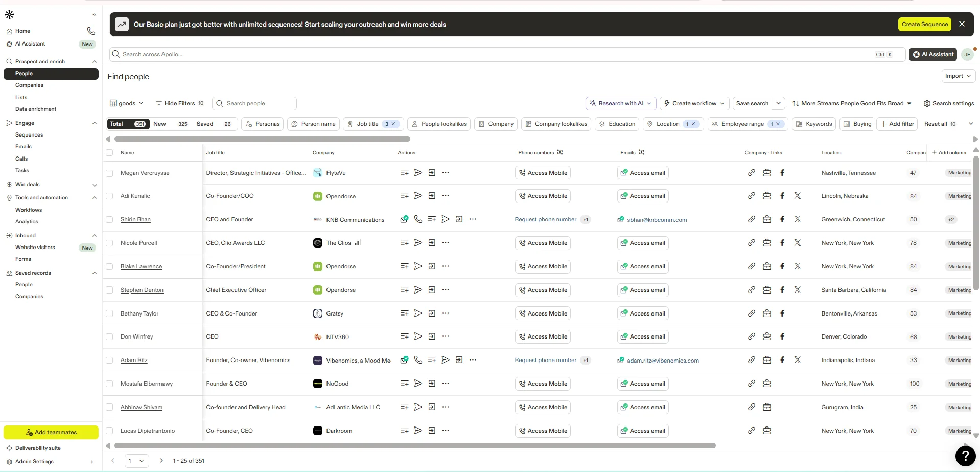Screen dimensions: 980x472
Task: Check the select-all checkbox in the header row
Action: pyautogui.click(x=109, y=152)
